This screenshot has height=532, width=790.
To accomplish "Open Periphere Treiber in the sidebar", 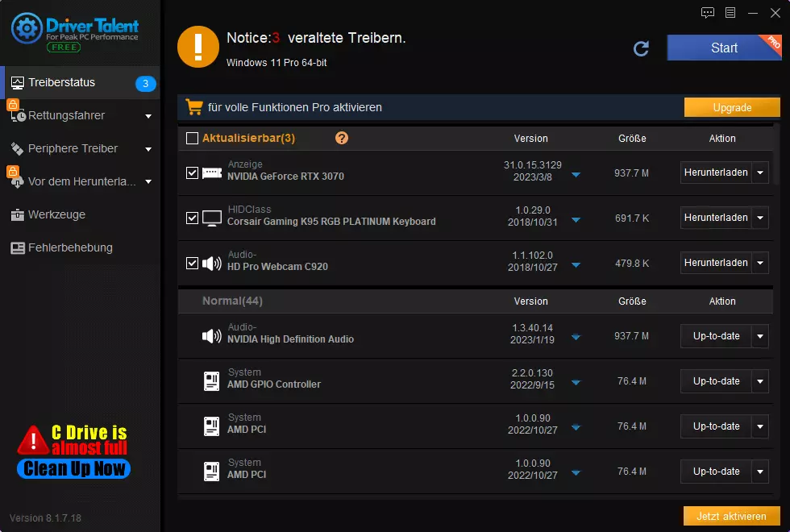I will coord(80,148).
